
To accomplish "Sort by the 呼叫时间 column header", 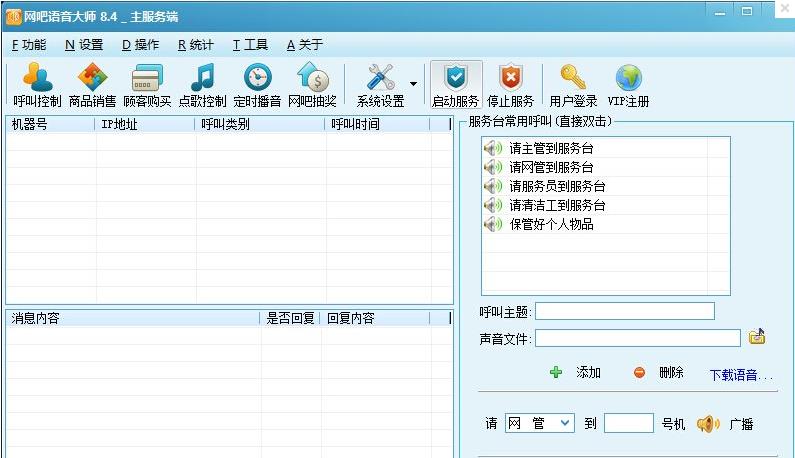I will (378, 124).
